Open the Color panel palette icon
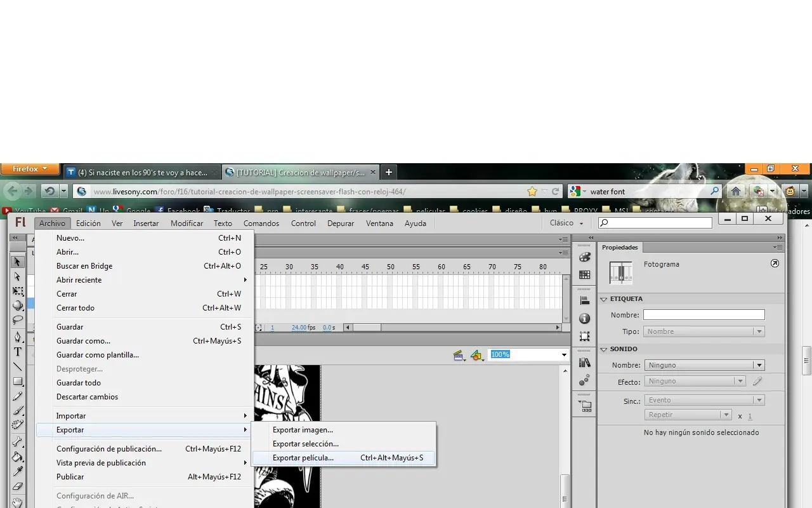Viewport: 812px width, 508px height. [x=584, y=257]
